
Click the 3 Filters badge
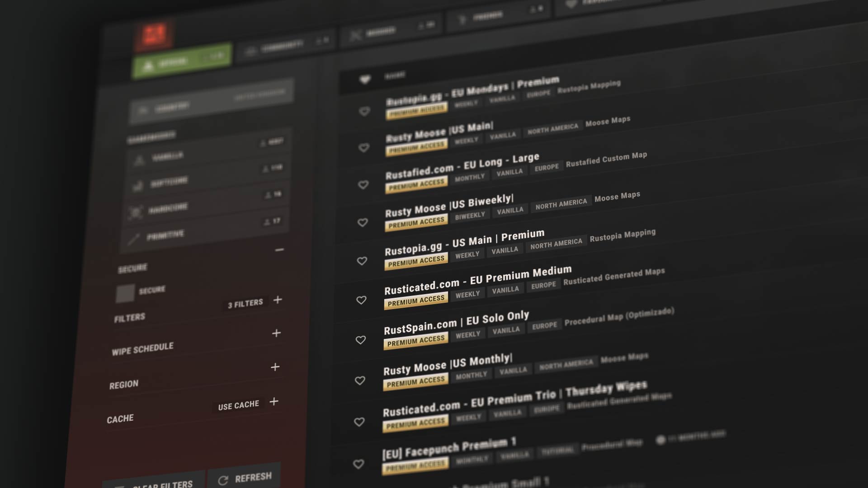click(245, 303)
